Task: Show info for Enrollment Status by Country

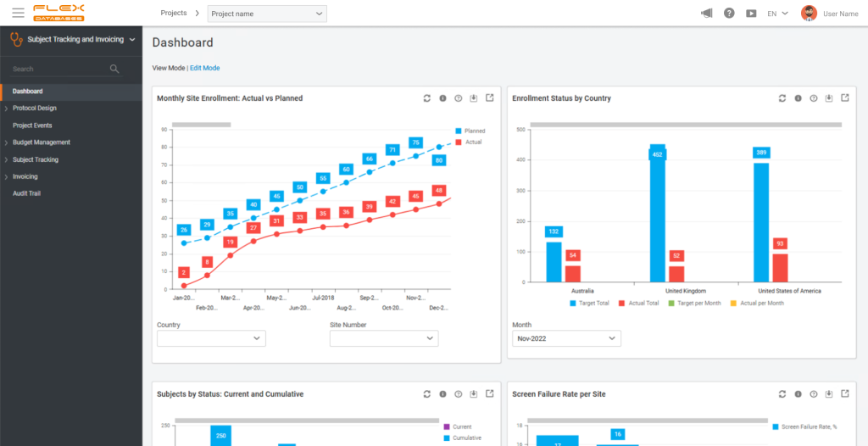Action: [x=798, y=98]
